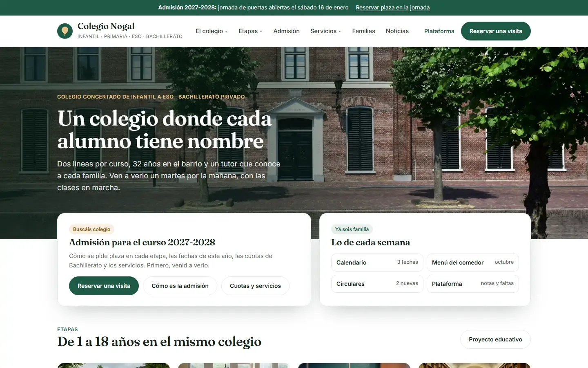This screenshot has width=588, height=368.
Task: Open Cuotas y servicios button
Action: pyautogui.click(x=255, y=286)
